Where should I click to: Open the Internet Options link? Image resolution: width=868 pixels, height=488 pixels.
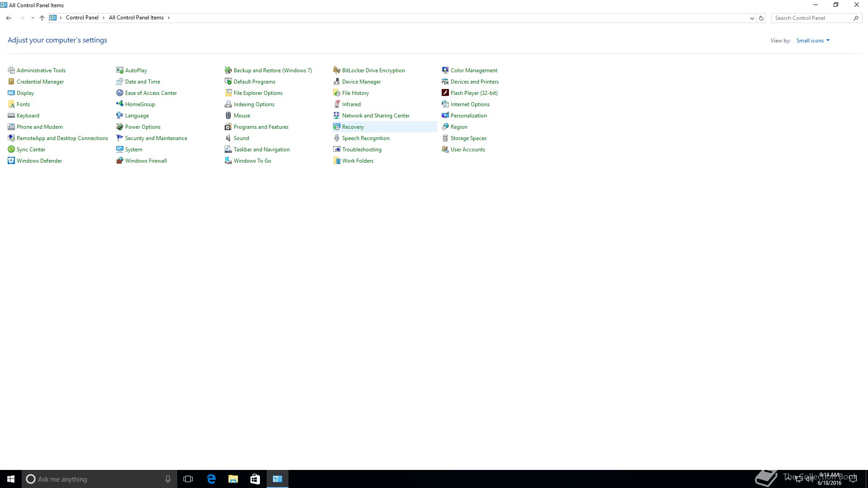pos(470,104)
